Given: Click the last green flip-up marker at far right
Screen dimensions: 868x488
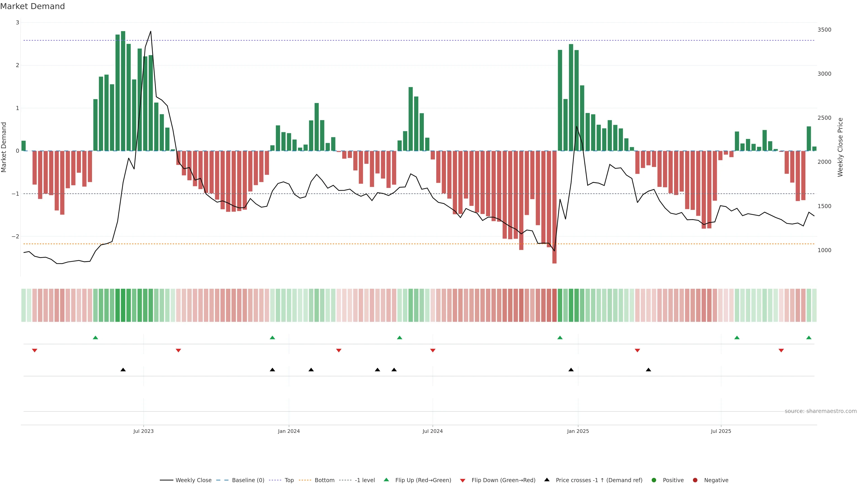Looking at the screenshot, I should 809,338.
